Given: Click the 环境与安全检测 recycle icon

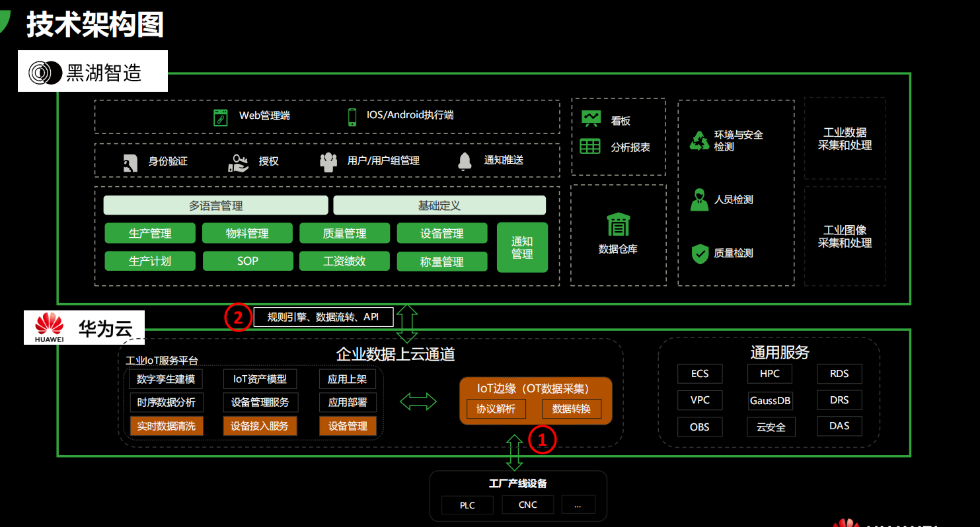Looking at the screenshot, I should (x=699, y=140).
